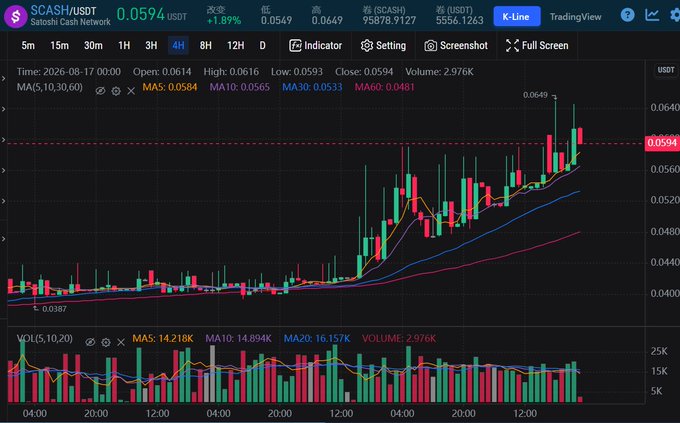Click the SCASH/USDT pair name
Viewport: 680px width, 423px height.
(x=63, y=10)
